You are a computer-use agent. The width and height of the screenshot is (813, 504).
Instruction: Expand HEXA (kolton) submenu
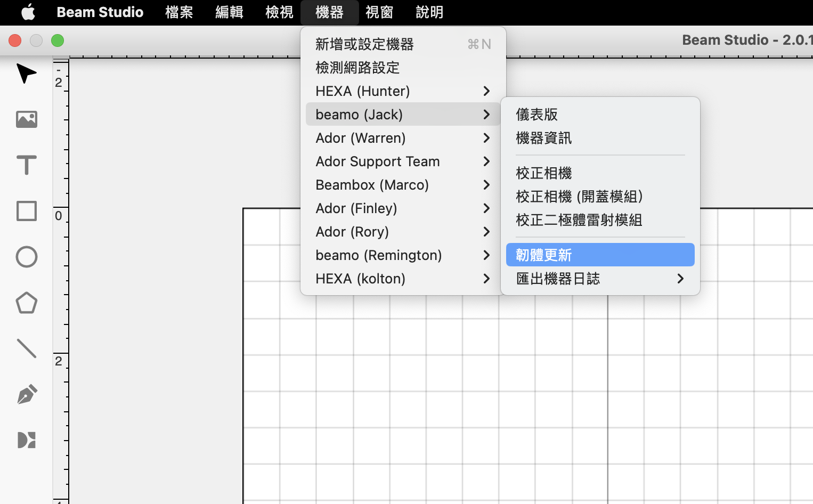click(403, 279)
